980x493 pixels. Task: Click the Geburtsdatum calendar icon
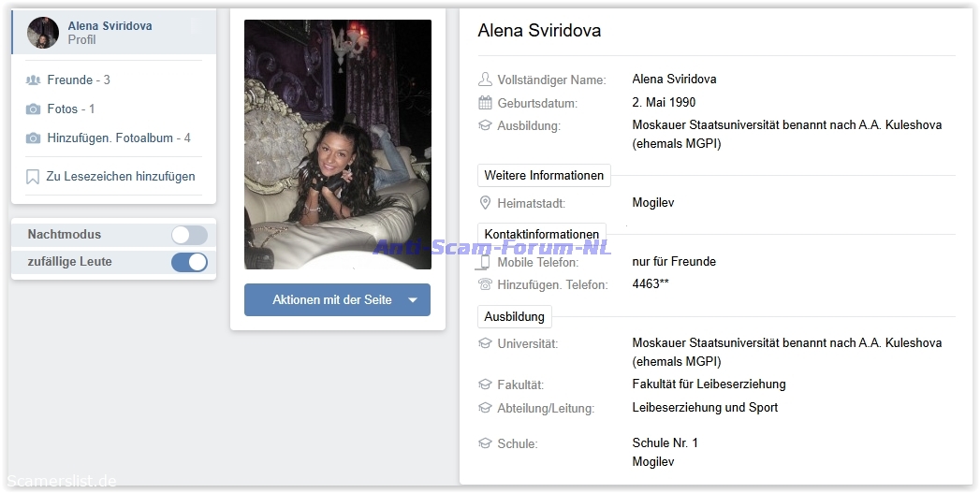click(485, 103)
